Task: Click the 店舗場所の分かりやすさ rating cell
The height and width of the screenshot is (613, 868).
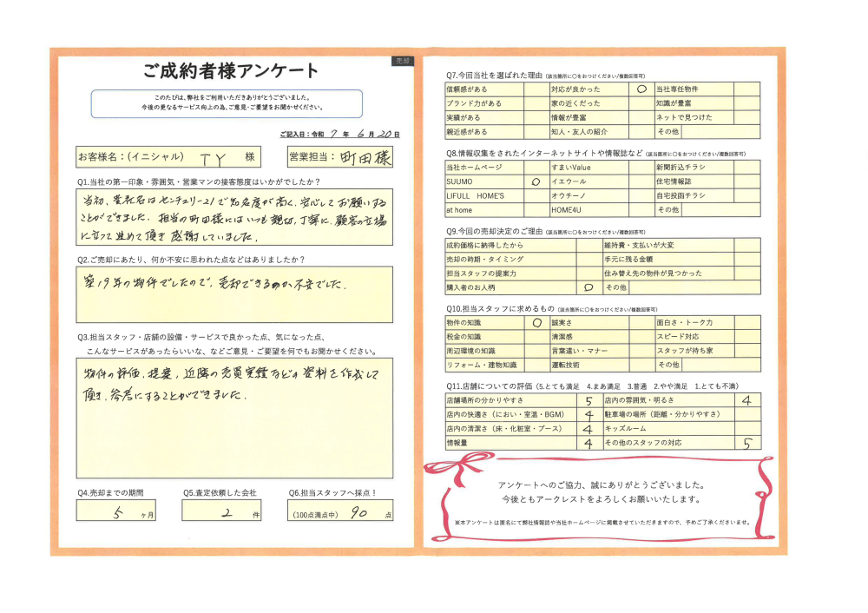Action: tap(589, 401)
